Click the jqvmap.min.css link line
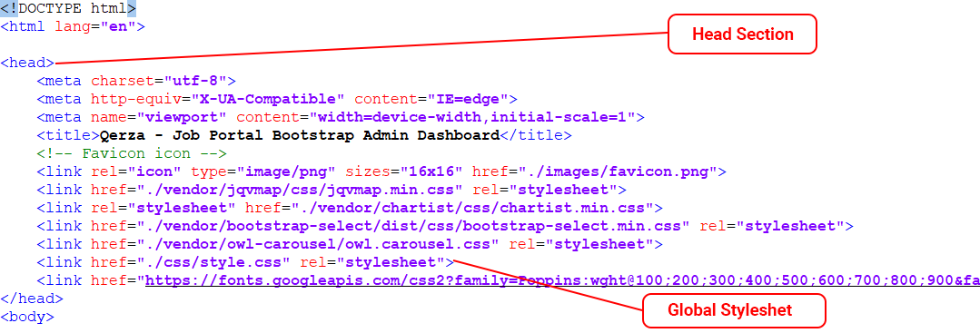 coord(332,190)
